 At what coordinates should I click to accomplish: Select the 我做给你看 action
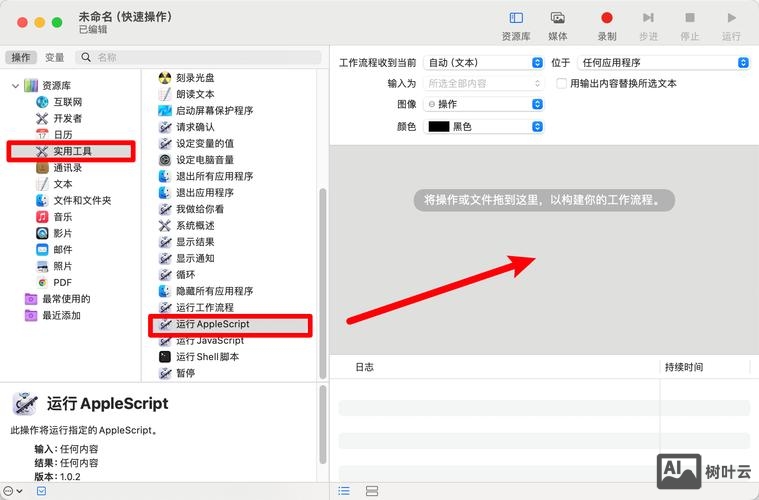point(192,209)
